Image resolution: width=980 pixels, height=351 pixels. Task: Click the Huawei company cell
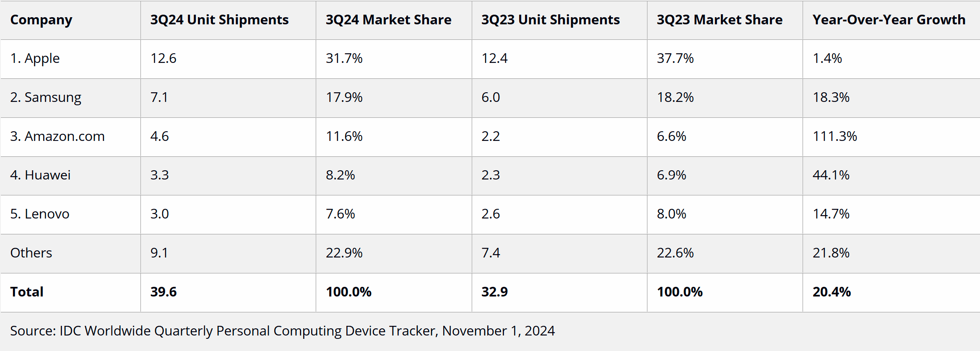coord(40,175)
